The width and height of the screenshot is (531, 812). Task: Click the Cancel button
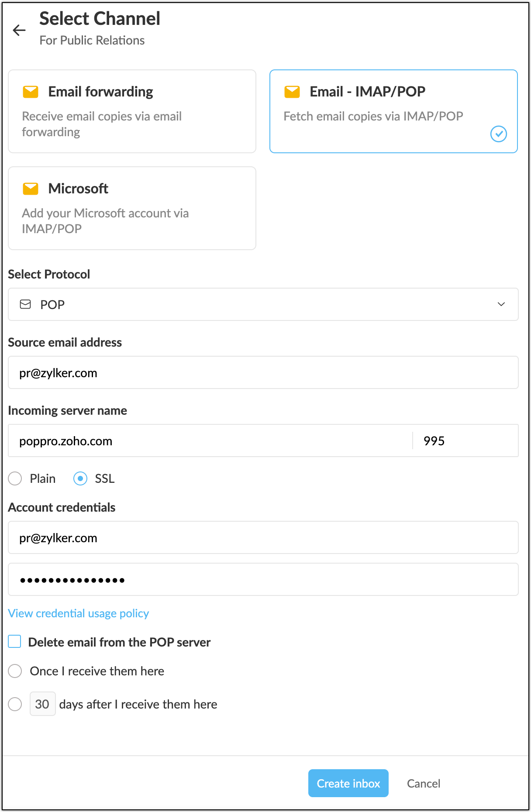(x=423, y=783)
